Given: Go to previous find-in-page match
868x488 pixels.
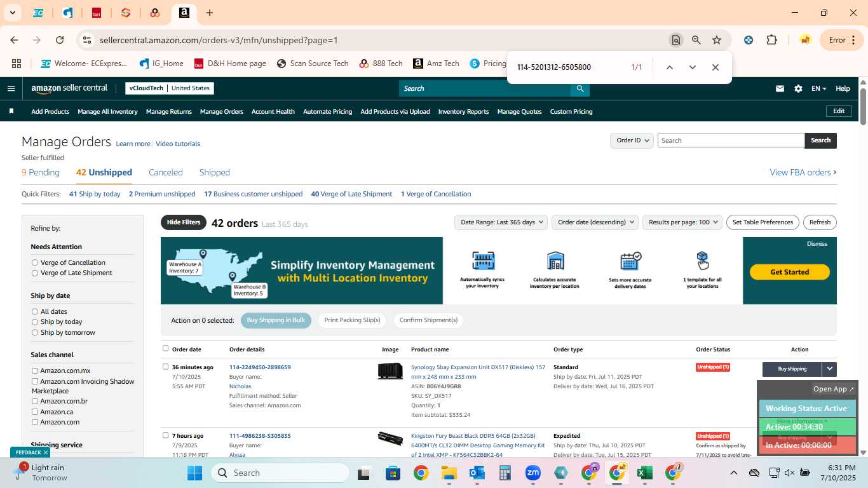Looking at the screenshot, I should [x=669, y=67].
